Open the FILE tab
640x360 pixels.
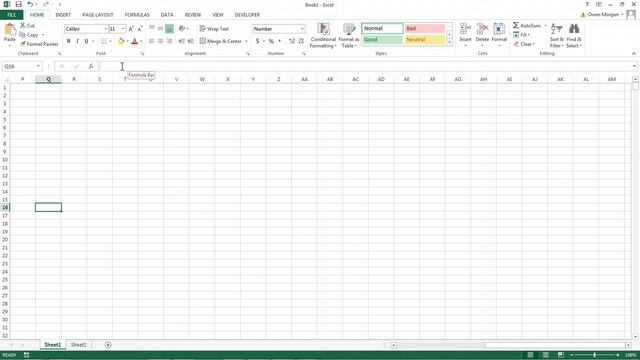[x=11, y=15]
